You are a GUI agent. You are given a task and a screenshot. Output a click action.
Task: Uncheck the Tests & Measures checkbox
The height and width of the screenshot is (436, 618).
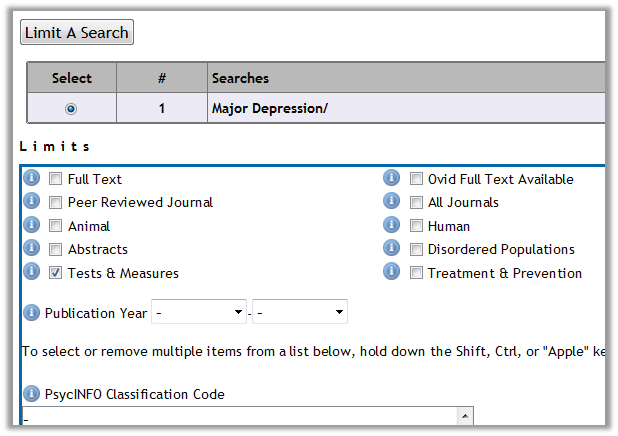(55, 272)
